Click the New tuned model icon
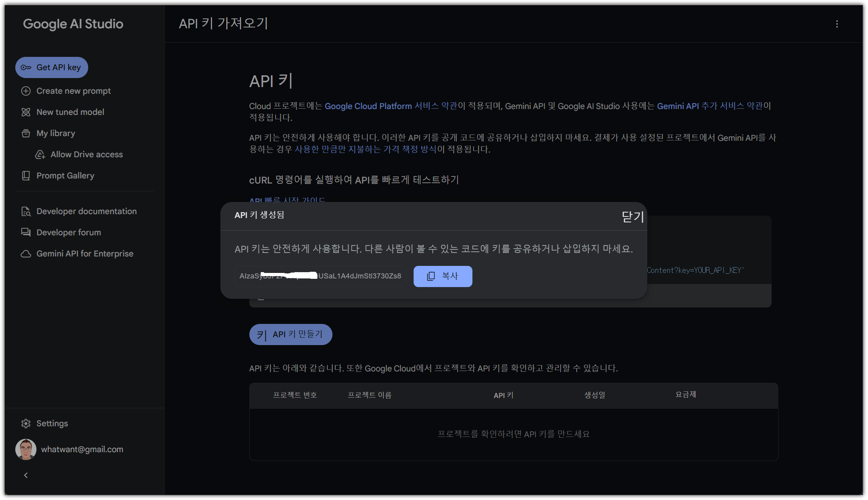This screenshot has width=868, height=500. [26, 112]
